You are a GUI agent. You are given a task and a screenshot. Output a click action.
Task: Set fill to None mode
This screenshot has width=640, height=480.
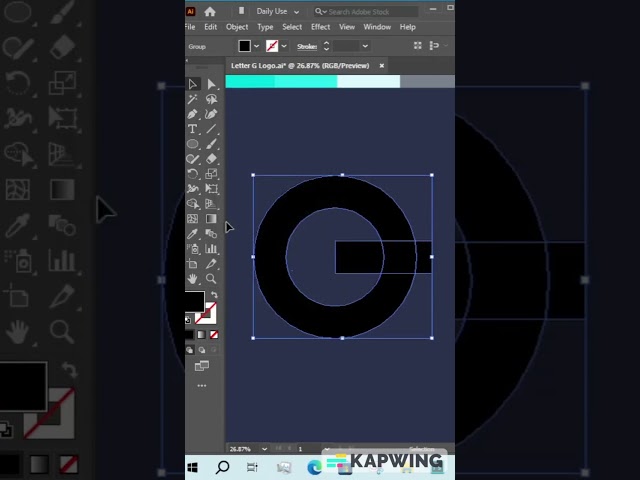214,335
